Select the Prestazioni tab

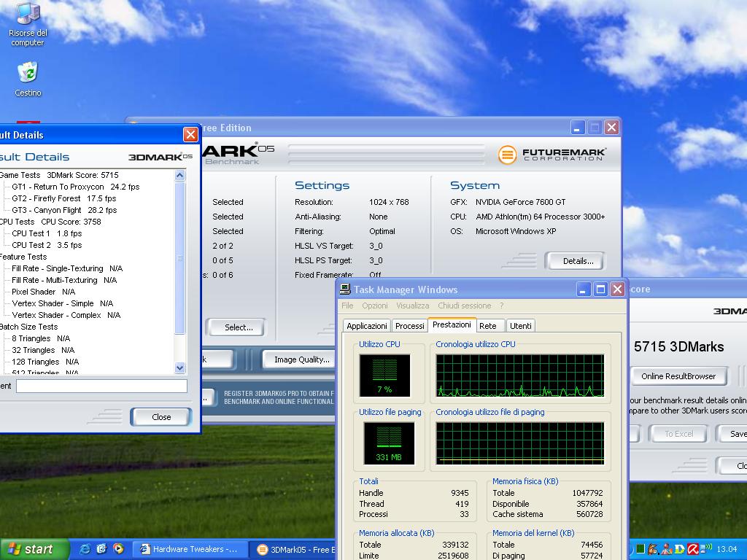click(x=452, y=324)
